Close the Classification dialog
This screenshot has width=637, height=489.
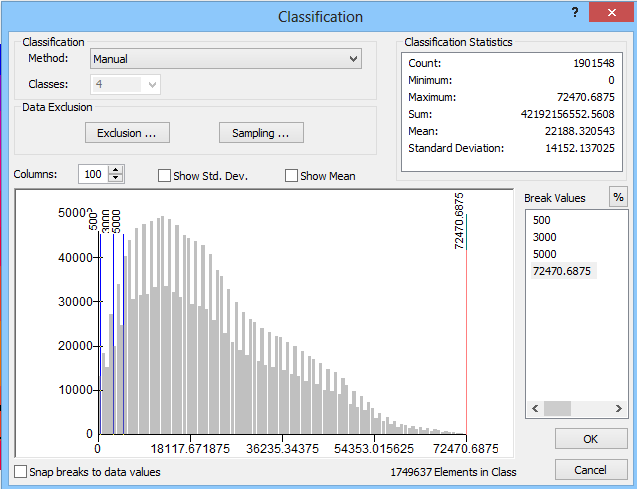pos(610,12)
